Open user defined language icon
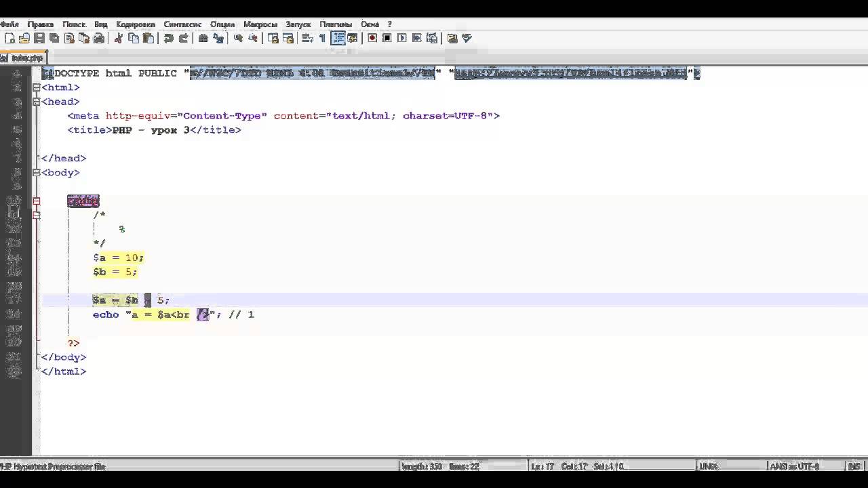The width and height of the screenshot is (868, 488). pos(353,39)
